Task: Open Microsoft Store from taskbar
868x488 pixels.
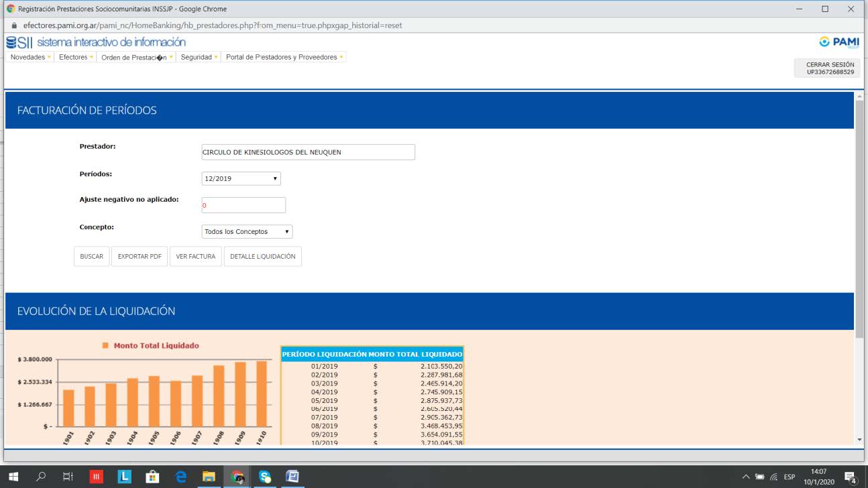Action: click(153, 477)
